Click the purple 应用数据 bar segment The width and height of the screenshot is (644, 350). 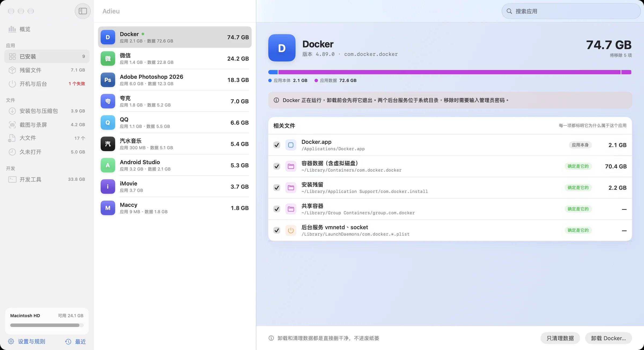coord(449,72)
